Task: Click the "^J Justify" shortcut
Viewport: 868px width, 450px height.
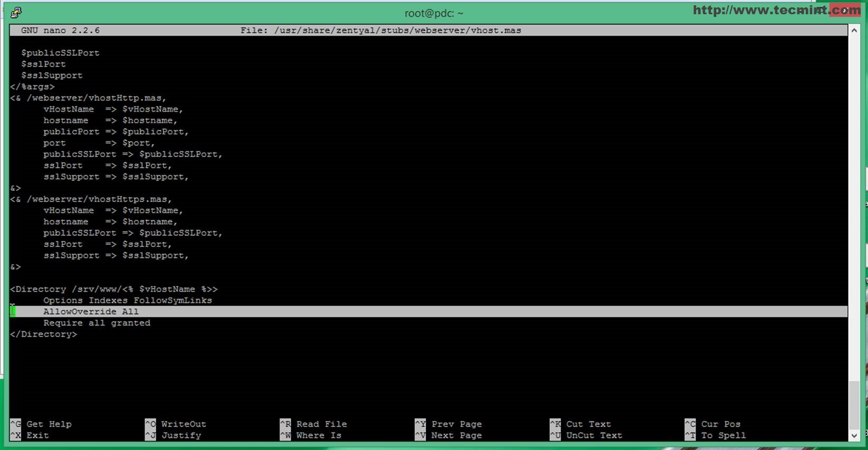Action: click(173, 436)
